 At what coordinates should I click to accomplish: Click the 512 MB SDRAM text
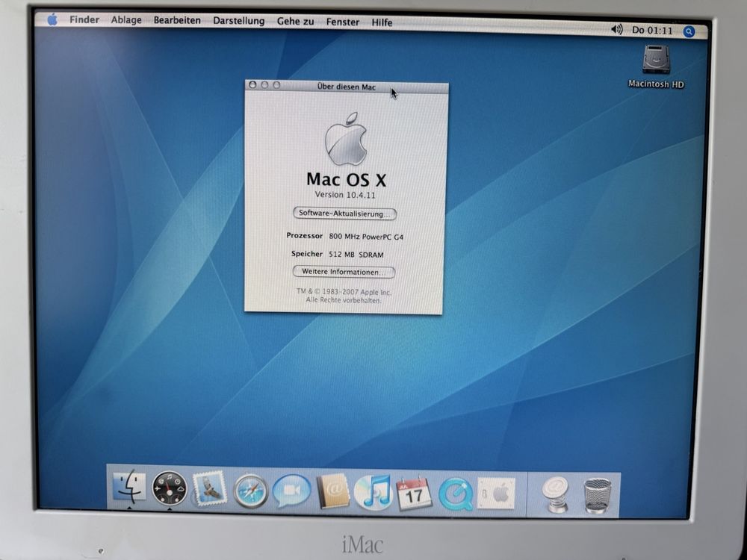(356, 255)
